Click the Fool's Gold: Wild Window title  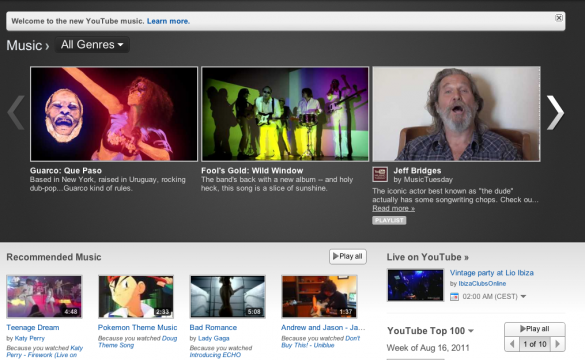252,170
